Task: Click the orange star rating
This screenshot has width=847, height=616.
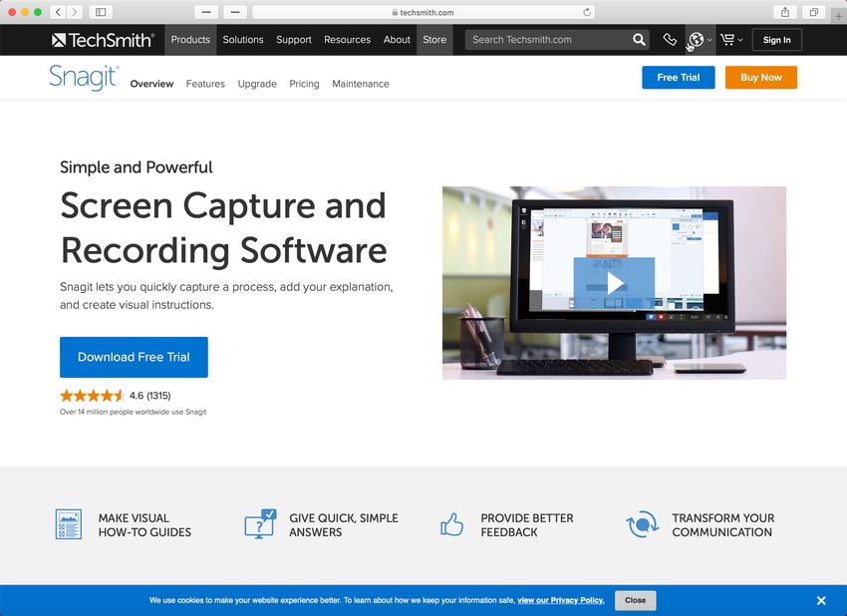Action: [93, 396]
